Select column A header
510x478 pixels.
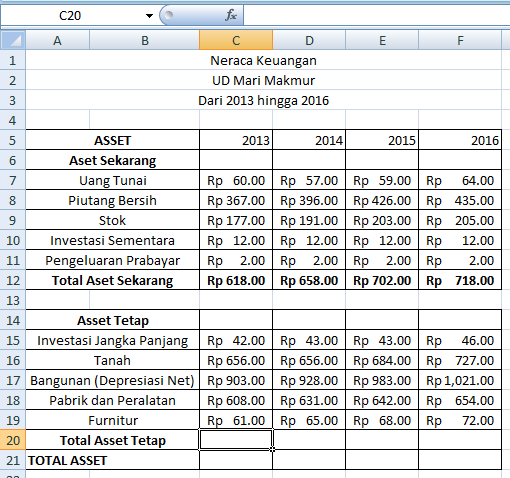tap(57, 40)
